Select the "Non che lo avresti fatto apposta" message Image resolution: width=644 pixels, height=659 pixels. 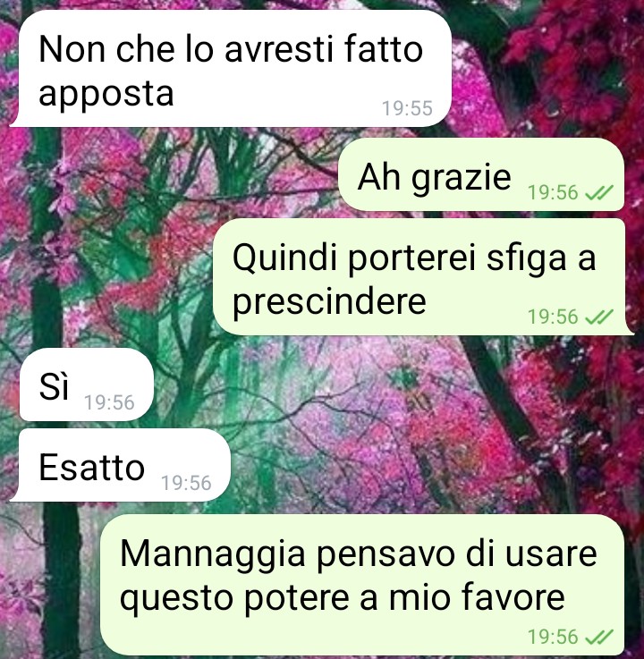click(x=231, y=69)
